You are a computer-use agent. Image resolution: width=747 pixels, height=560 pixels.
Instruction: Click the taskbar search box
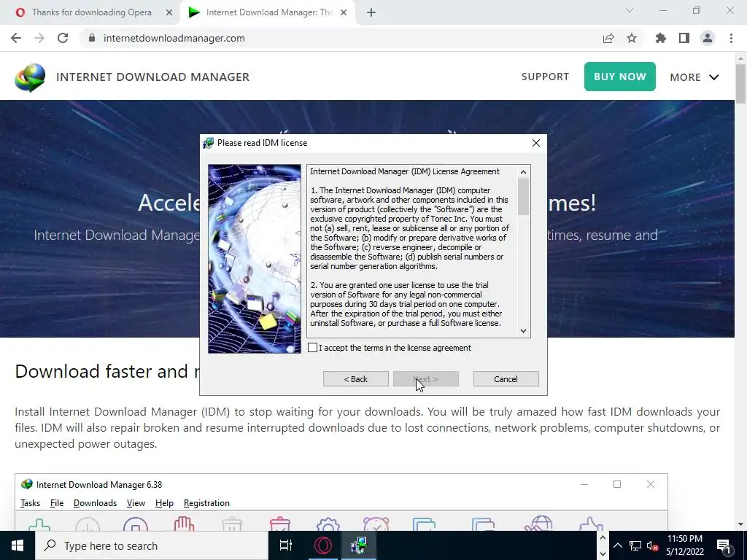(x=152, y=545)
